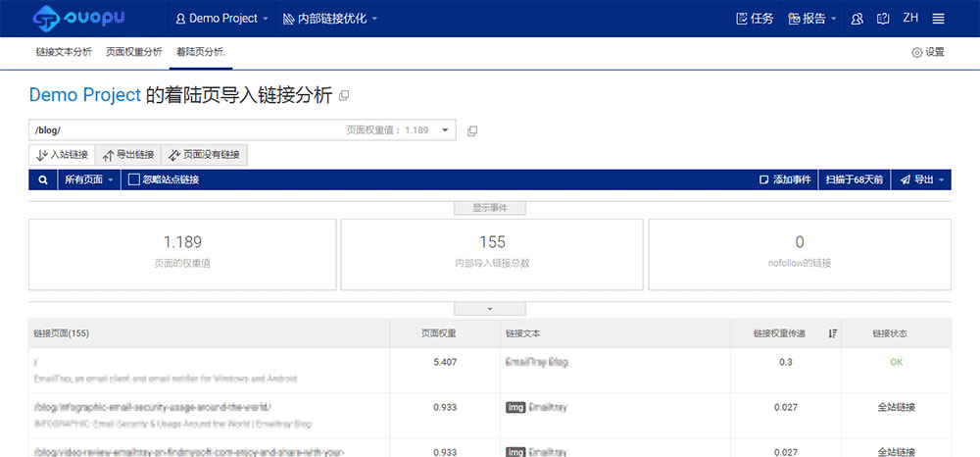This screenshot has width=980, height=457.
Task: Click the 显示事件 button
Action: click(x=490, y=208)
